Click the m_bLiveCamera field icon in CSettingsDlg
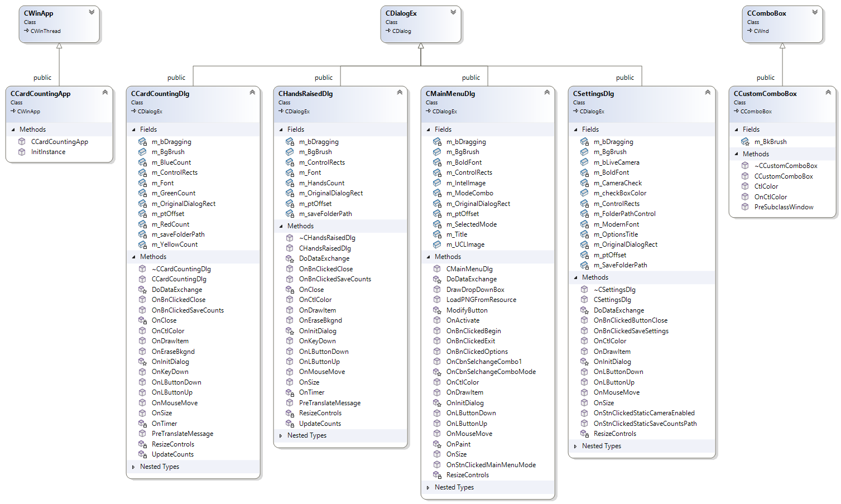Viewport: 841px width, 504px height. pyautogui.click(x=584, y=162)
